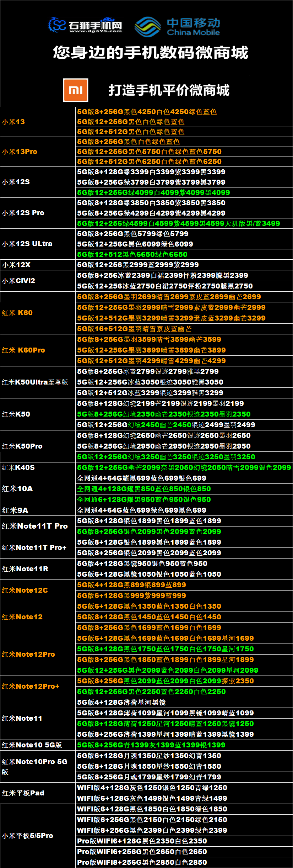Click the "红米Note12Pro+" model cell
The image size is (293, 868).
tap(38, 686)
